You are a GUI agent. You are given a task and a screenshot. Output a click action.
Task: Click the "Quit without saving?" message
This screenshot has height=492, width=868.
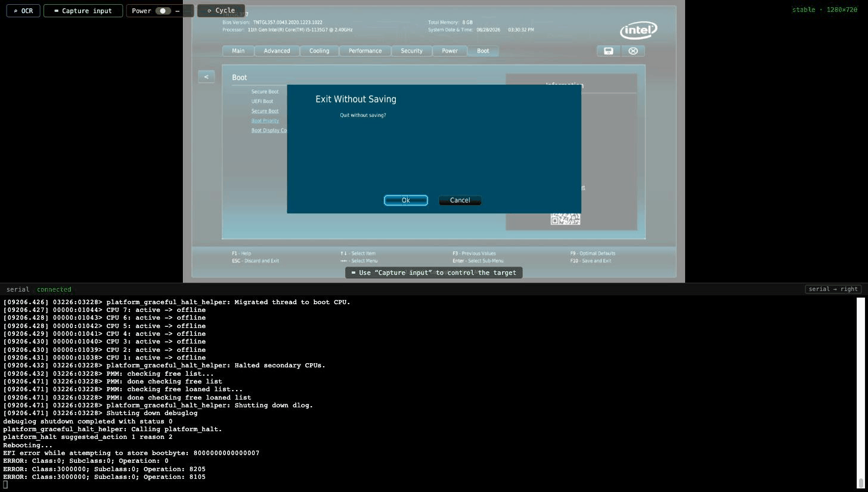click(363, 115)
